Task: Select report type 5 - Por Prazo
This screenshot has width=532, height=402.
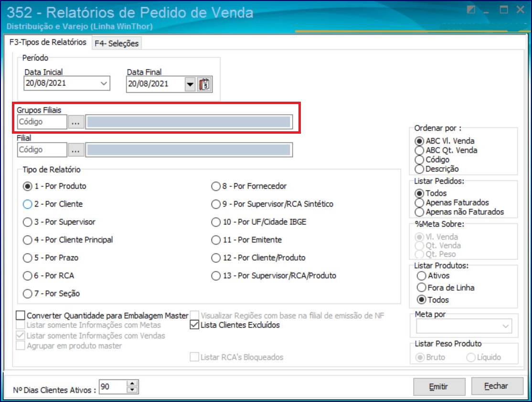Action: point(51,258)
